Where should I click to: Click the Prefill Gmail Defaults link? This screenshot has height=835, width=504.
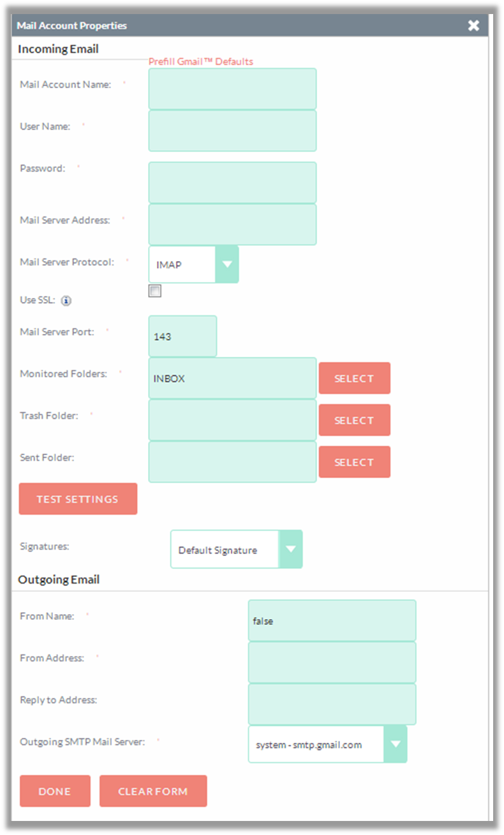[201, 62]
